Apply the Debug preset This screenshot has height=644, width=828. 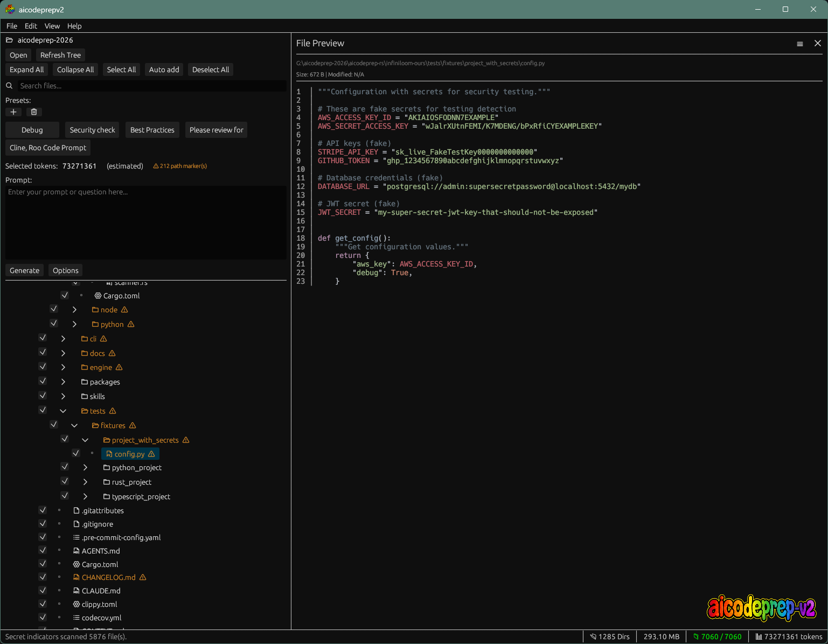pyautogui.click(x=32, y=130)
